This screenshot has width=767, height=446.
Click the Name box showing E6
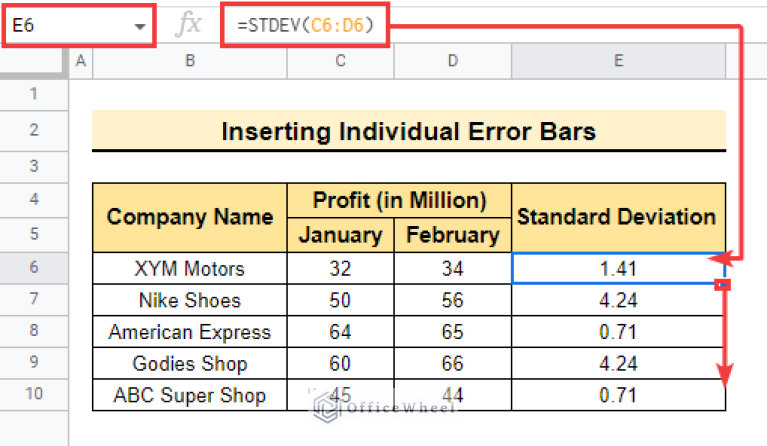[x=79, y=25]
